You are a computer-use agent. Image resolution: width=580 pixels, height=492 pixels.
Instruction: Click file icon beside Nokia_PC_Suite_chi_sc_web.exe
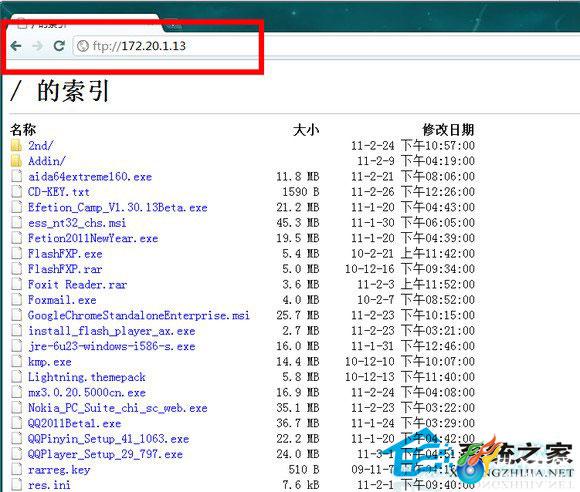click(x=16, y=408)
